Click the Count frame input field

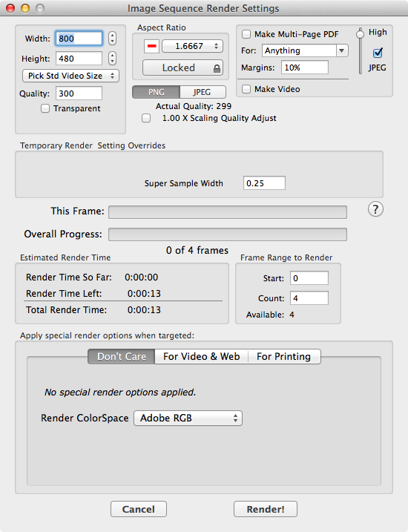[x=309, y=298]
